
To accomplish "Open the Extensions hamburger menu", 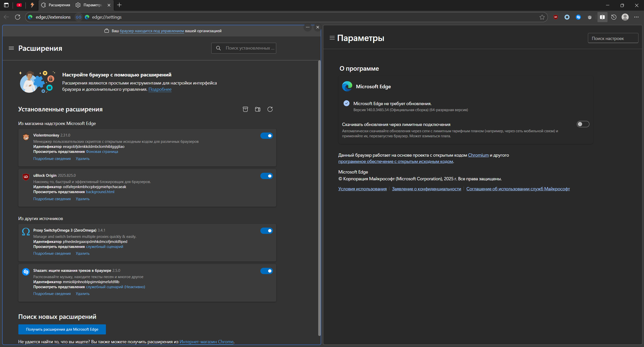I will pos(11,48).
